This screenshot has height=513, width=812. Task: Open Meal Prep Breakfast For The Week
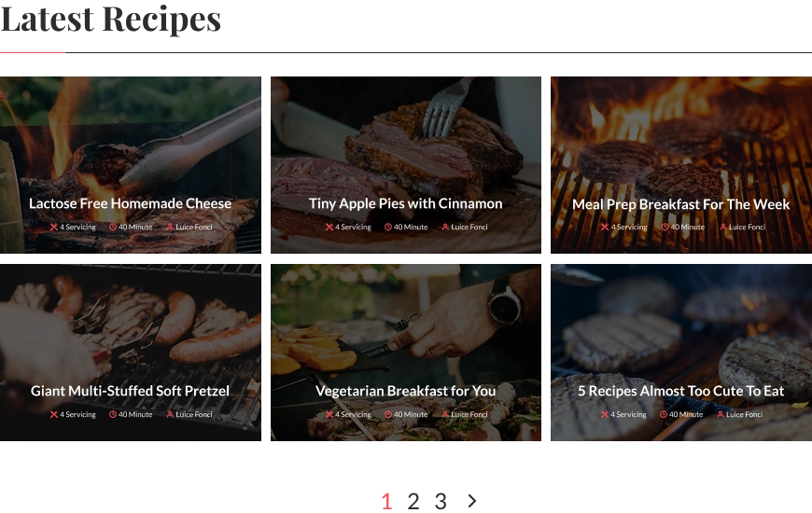coord(681,204)
